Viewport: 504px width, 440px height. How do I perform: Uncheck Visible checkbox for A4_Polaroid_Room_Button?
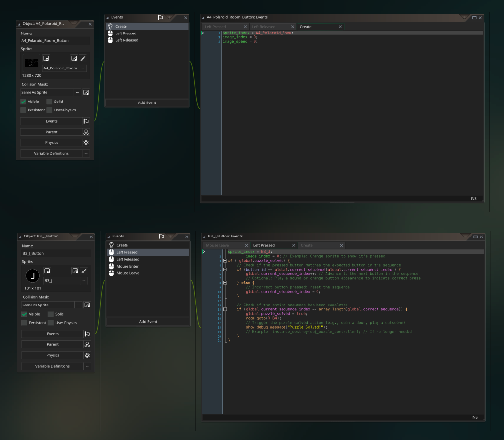(x=23, y=102)
